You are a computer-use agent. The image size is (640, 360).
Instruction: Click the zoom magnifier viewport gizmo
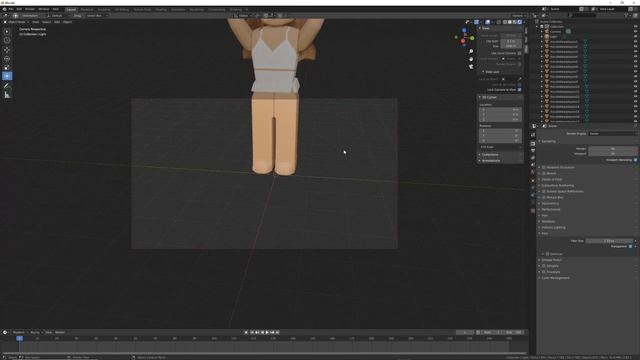tap(471, 51)
